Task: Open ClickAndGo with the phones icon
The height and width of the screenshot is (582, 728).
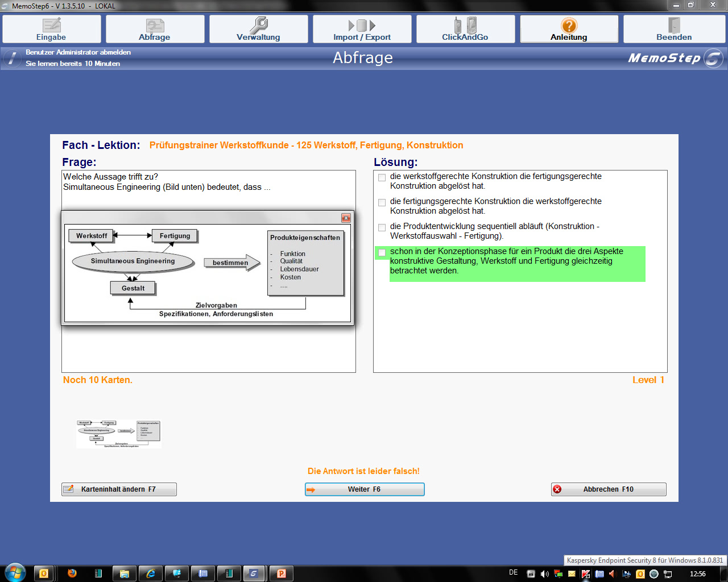Action: 465,29
